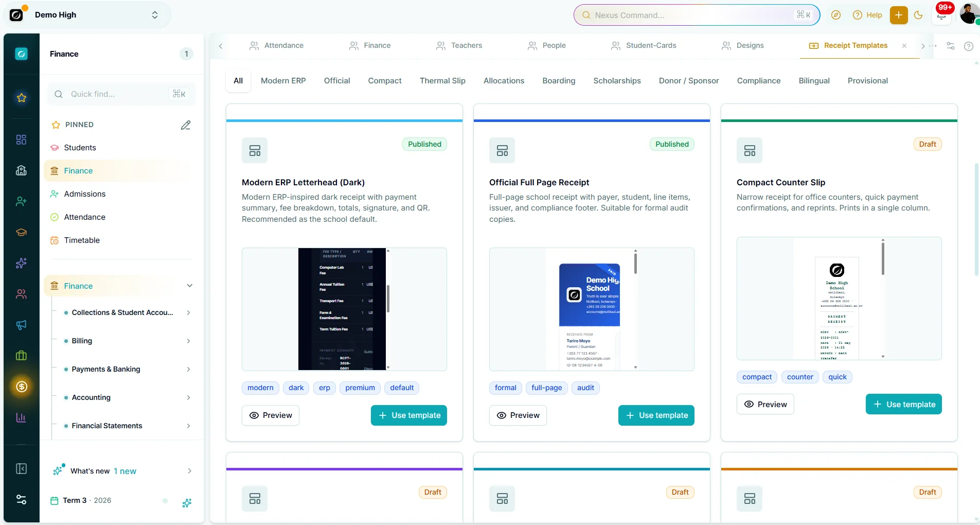Preview the Modern ERP Letterhead template

(x=271, y=415)
